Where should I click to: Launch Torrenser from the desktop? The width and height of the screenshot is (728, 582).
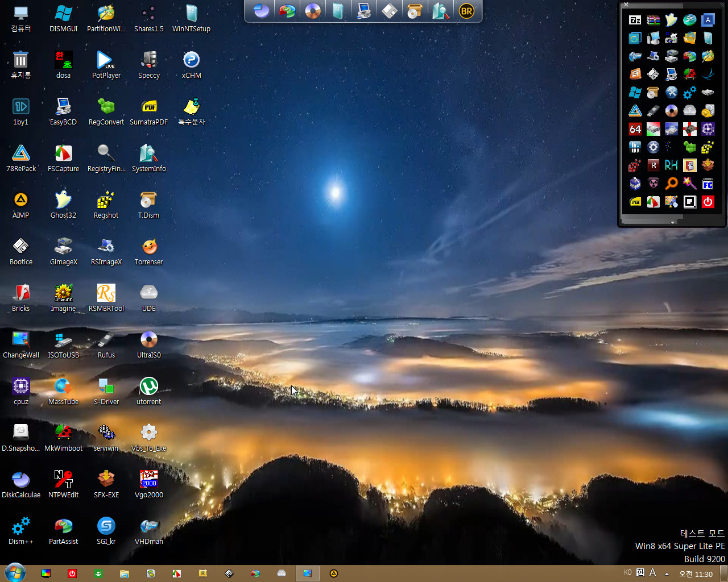pyautogui.click(x=148, y=252)
